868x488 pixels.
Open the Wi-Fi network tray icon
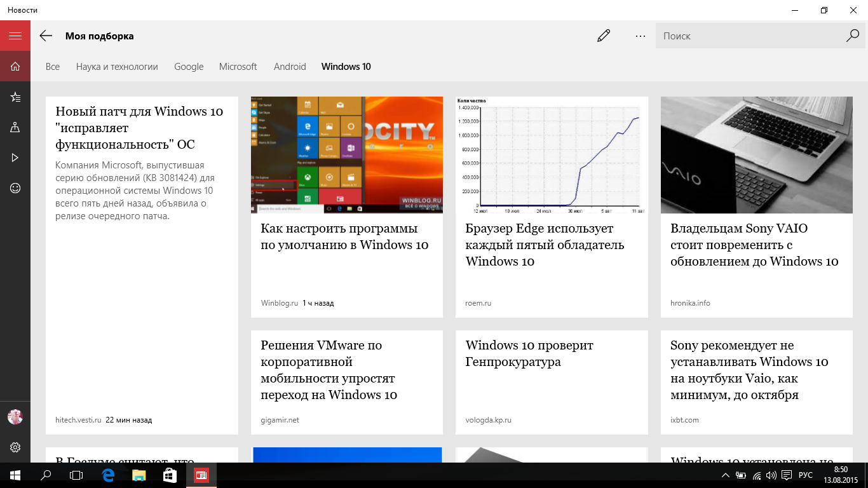click(756, 475)
